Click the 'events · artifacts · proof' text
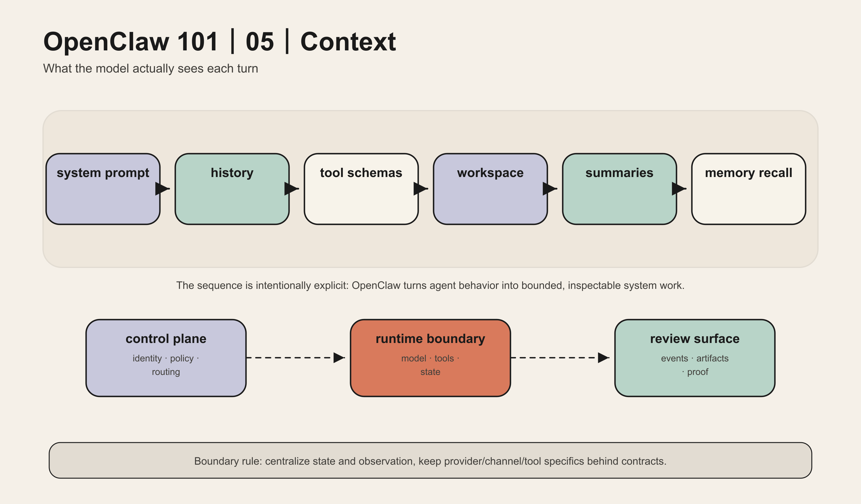This screenshot has height=504, width=861. click(695, 365)
